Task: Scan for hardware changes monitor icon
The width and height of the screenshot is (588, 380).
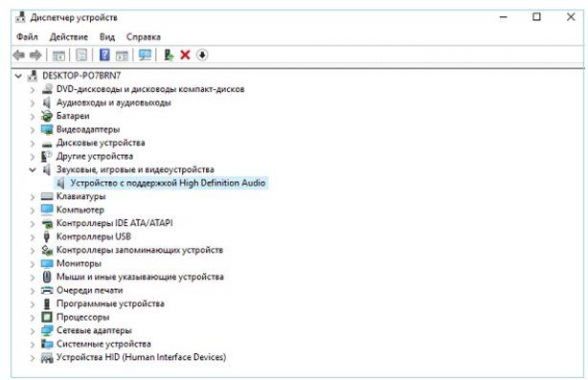Action: click(146, 56)
